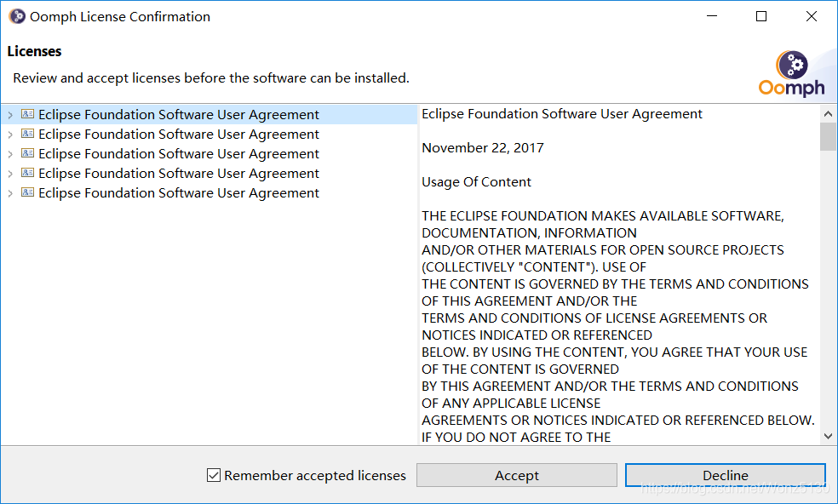Select the fourth Eclipse Foundation agreement text
This screenshot has width=838, height=504.
179,174
